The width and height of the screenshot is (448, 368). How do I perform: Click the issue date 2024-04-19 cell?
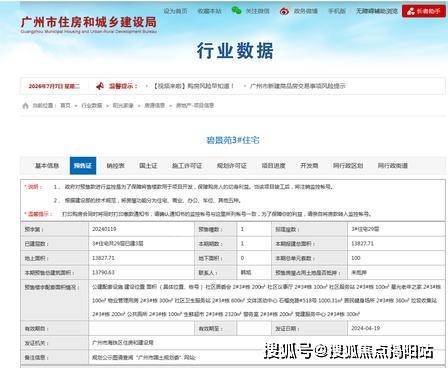396,328
